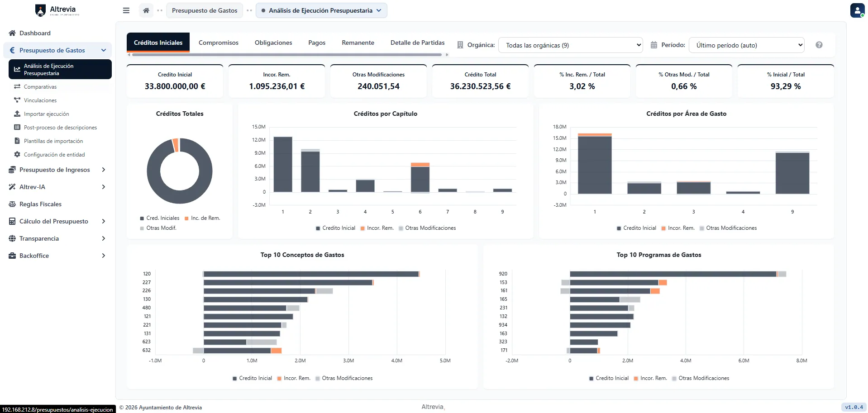This screenshot has width=868, height=413.
Task: Click the building icon next to Orgánica
Action: point(460,45)
